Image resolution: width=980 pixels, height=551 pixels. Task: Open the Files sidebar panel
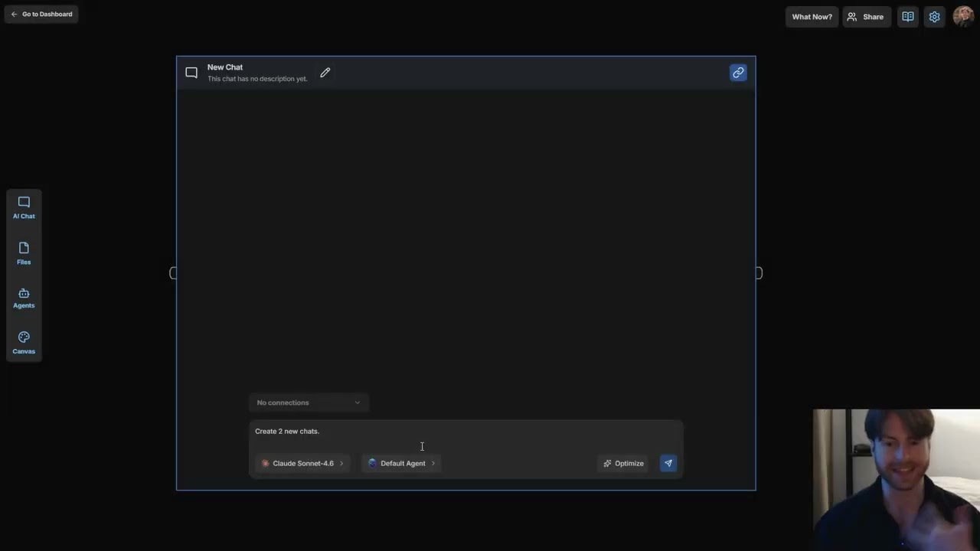pyautogui.click(x=24, y=253)
